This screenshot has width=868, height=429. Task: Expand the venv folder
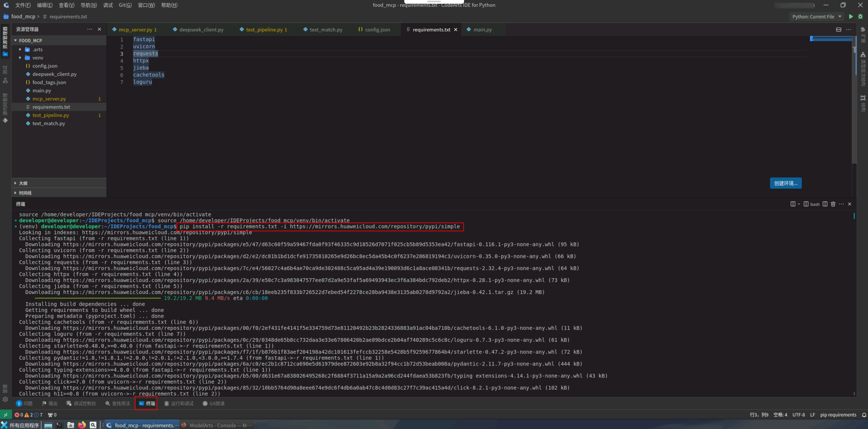(x=38, y=58)
